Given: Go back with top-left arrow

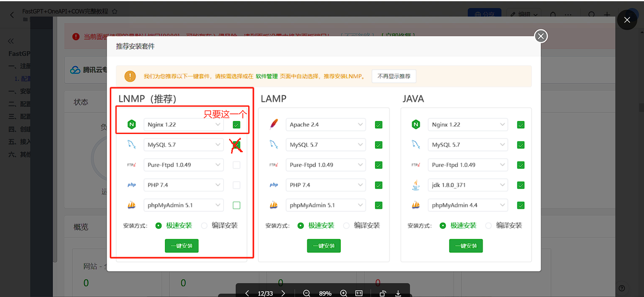Looking at the screenshot, I should [x=12, y=15].
